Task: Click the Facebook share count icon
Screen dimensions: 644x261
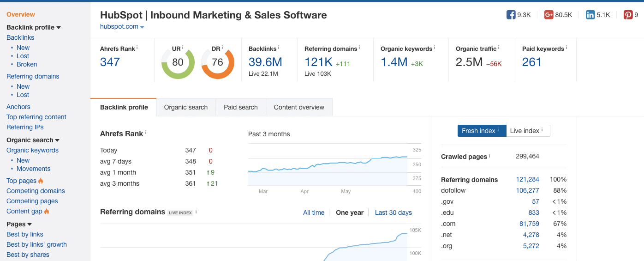Action: click(511, 15)
